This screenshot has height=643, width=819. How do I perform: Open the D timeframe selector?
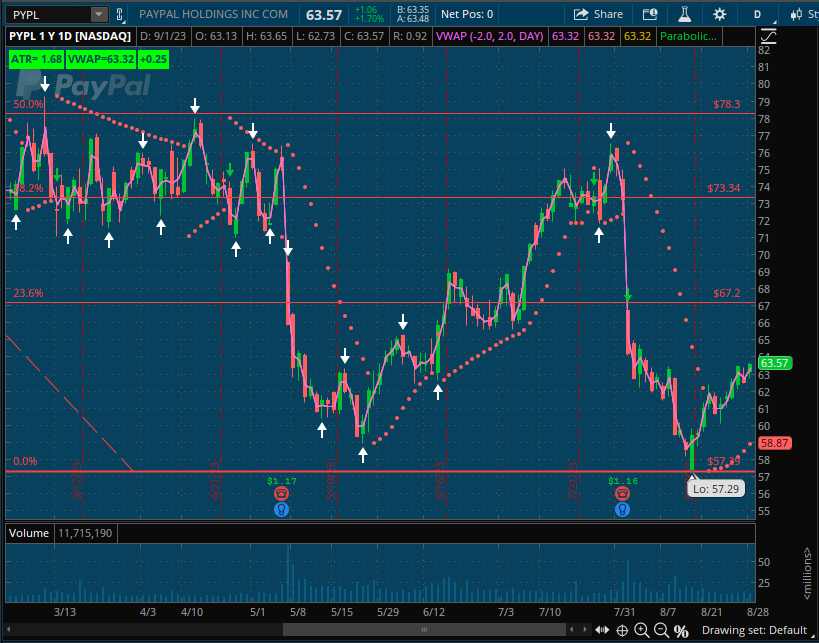pyautogui.click(x=757, y=15)
